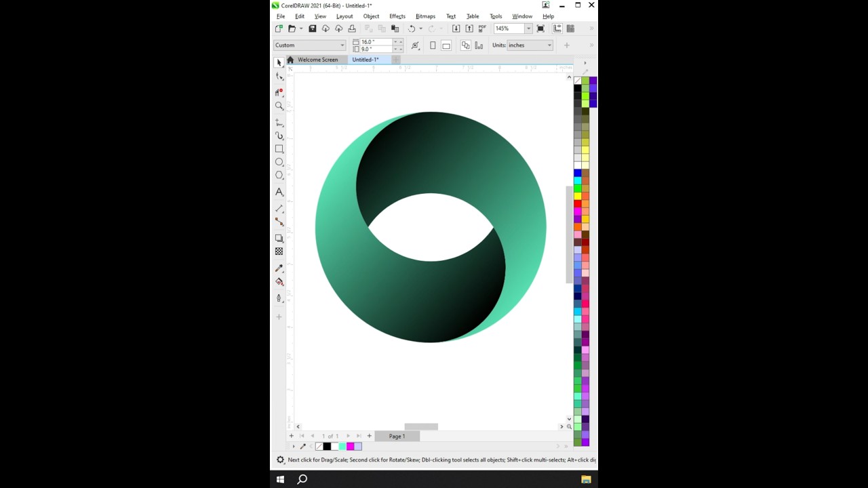Select the Text tool
This screenshot has width=868, height=488.
click(x=279, y=192)
